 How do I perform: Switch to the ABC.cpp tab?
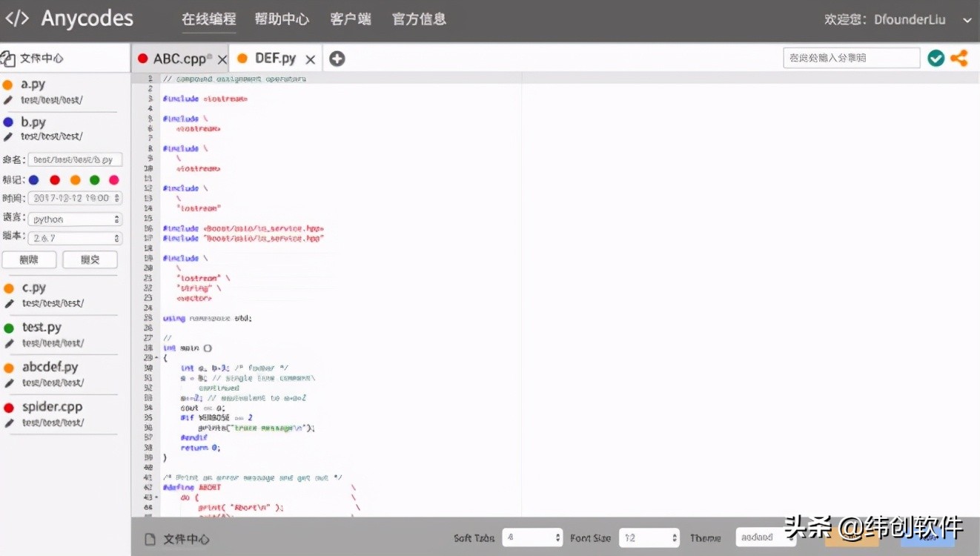[179, 59]
